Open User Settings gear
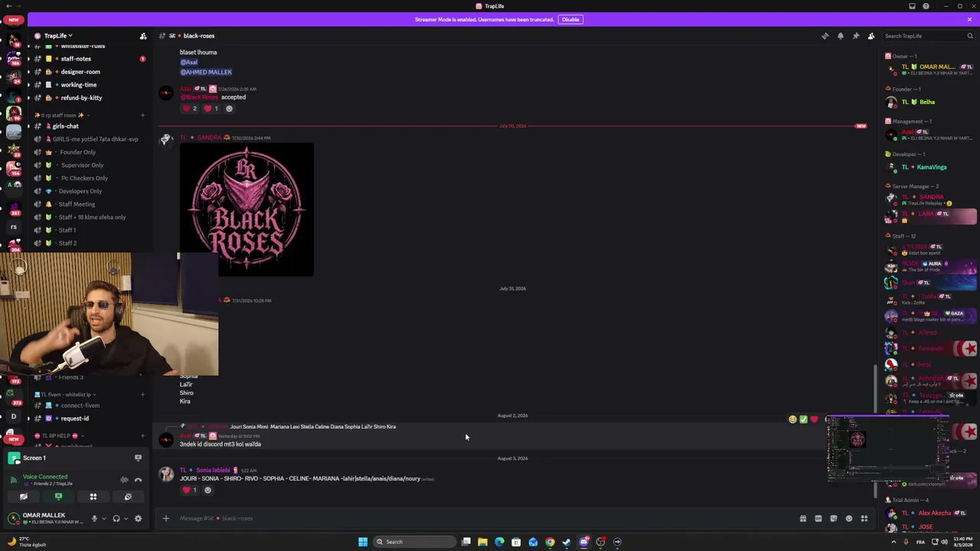 [x=138, y=518]
